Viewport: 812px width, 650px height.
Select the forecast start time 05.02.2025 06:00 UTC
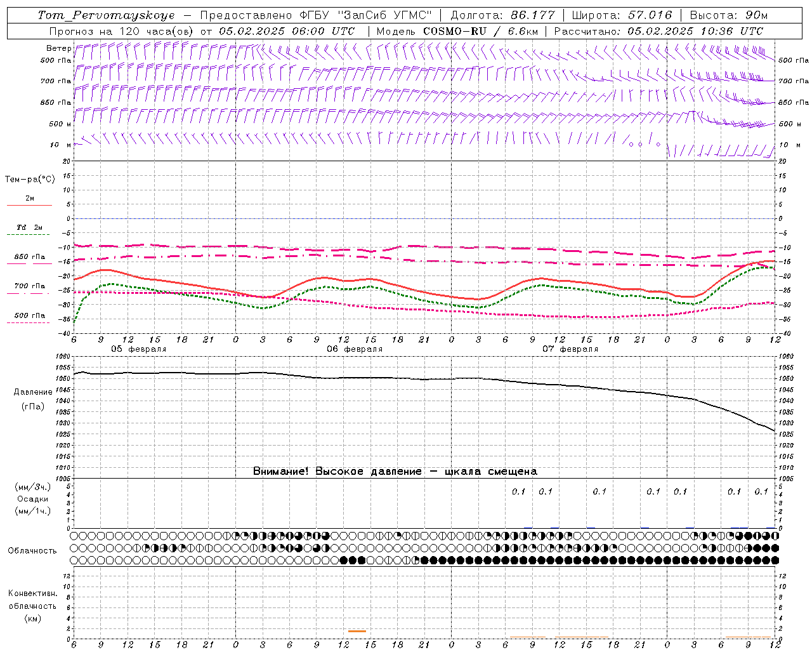(x=287, y=31)
